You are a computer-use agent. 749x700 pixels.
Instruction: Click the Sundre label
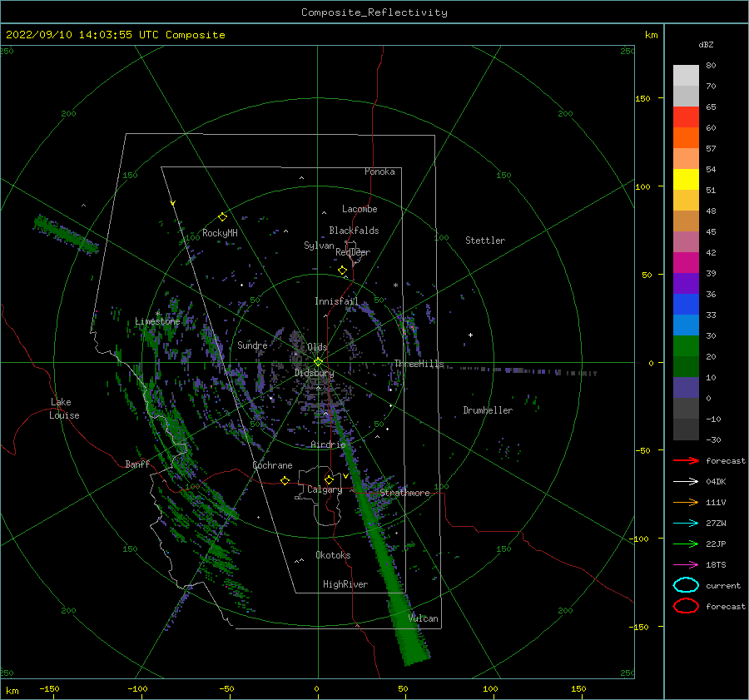point(252,345)
